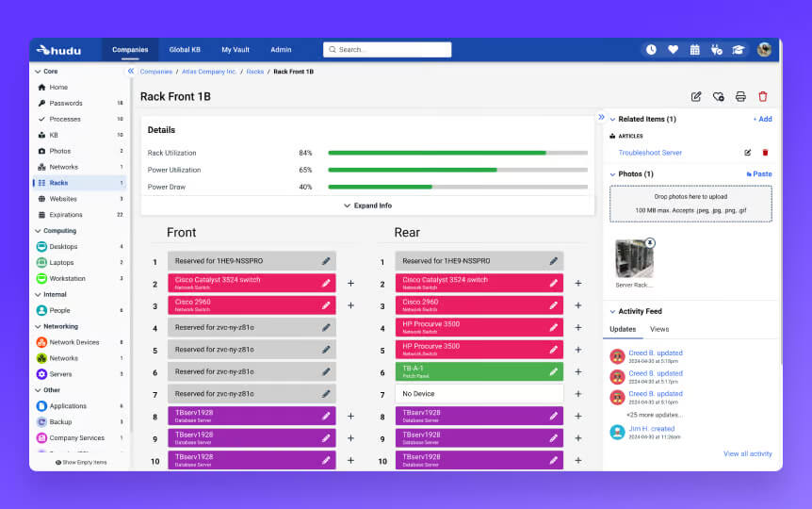
Task: Open the Server Rack photo thumbnail
Action: click(634, 259)
